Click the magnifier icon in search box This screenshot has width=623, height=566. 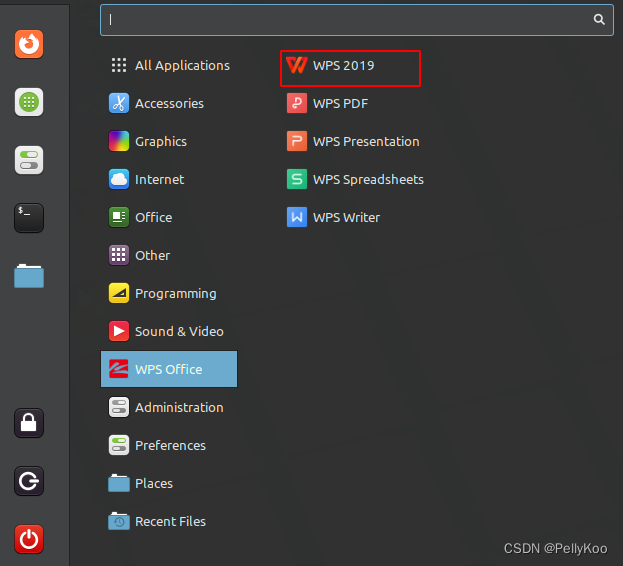point(599,19)
